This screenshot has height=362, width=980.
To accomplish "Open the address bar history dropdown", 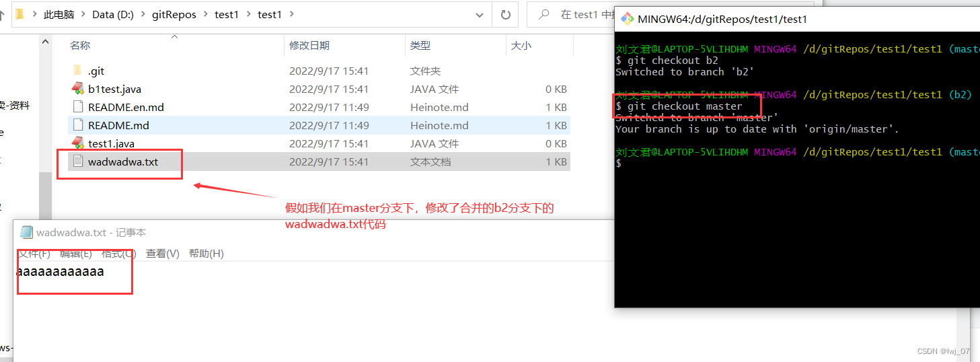I will tap(480, 15).
